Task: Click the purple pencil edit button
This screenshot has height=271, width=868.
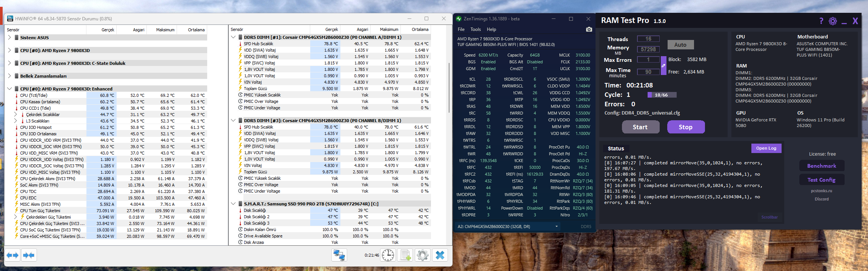Action: [663, 66]
